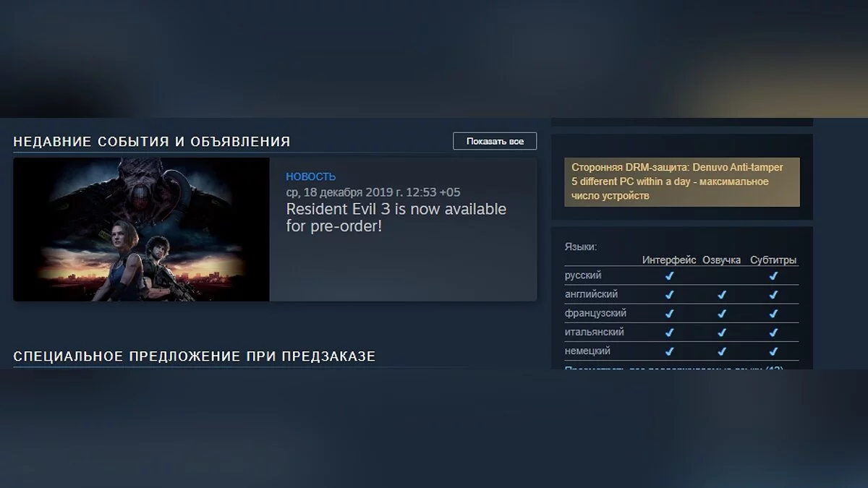Click the Языки: label
The height and width of the screenshot is (488, 868).
tap(580, 247)
